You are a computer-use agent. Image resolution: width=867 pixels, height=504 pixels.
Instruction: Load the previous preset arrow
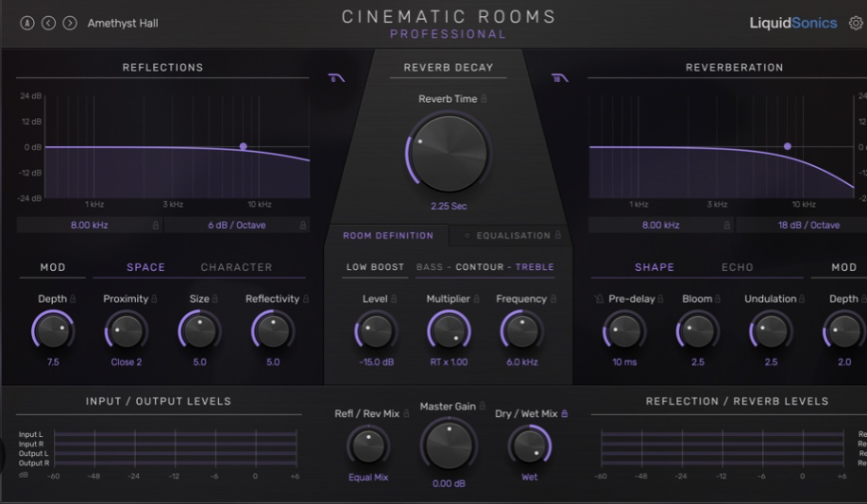(49, 24)
